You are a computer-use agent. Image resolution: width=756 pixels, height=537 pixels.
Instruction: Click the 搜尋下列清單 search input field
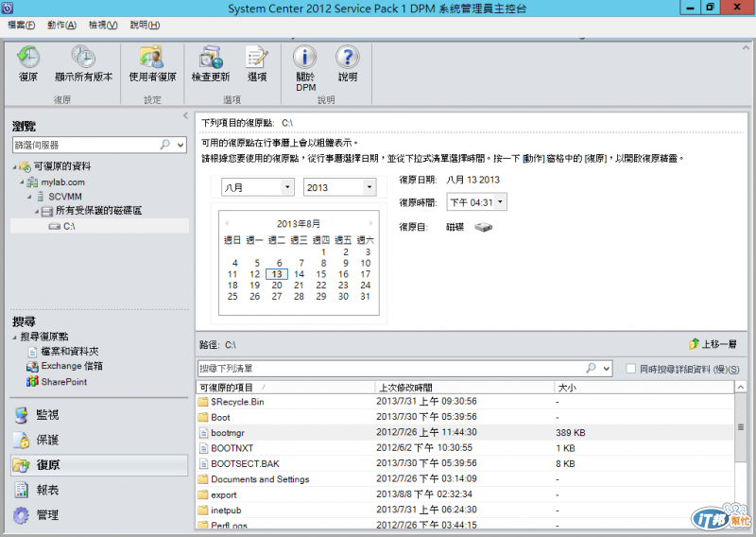pos(391,369)
